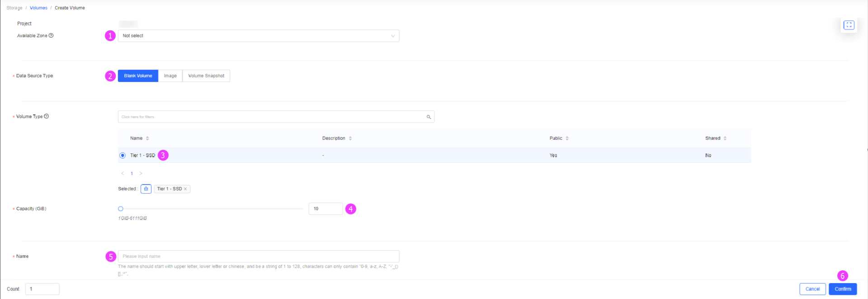Select the Tier 1 - SSD radio button
The image size is (868, 299).
pyautogui.click(x=123, y=155)
